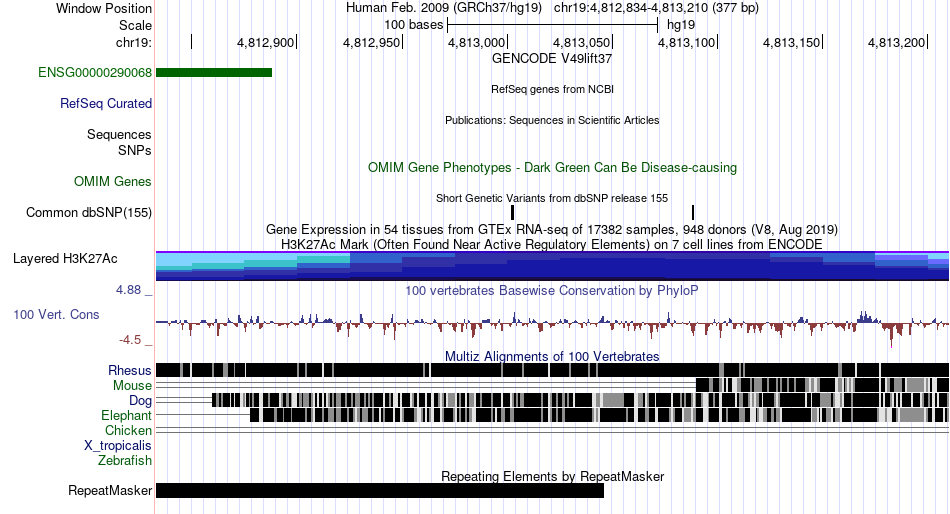The image size is (950, 514).
Task: Click the 4,813,050 ruler position
Action: (582, 42)
